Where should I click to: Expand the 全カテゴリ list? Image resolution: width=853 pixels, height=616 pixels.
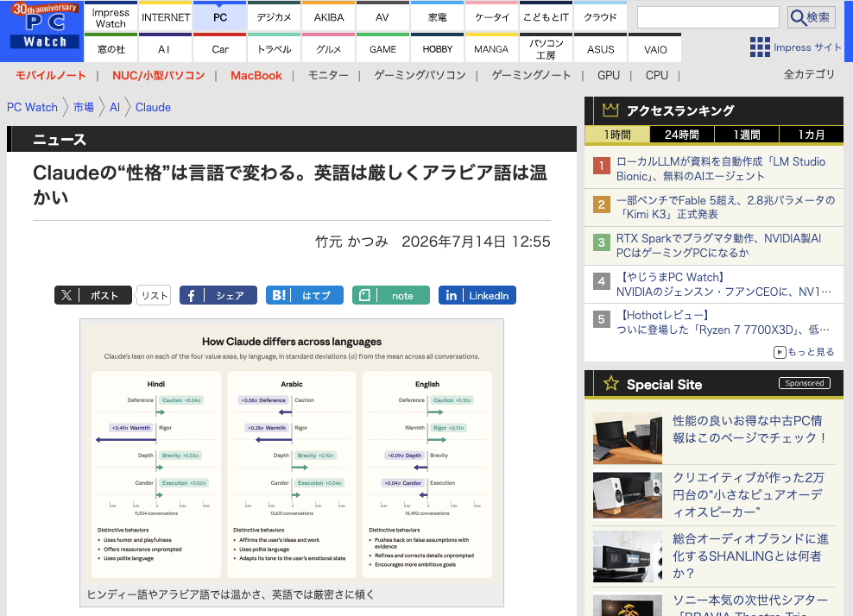(x=809, y=74)
